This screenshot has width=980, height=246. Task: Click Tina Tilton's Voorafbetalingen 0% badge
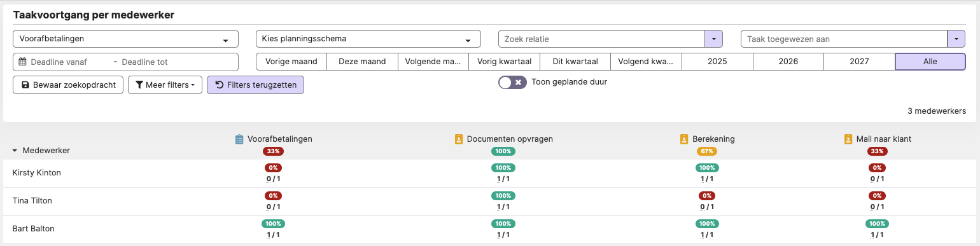(x=273, y=196)
